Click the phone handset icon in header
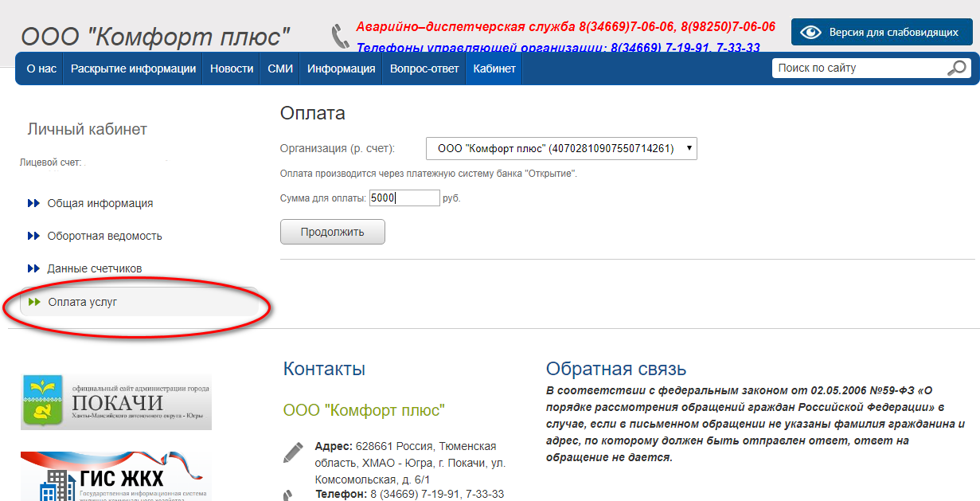Screen dimensions: 980x501 pos(341,37)
